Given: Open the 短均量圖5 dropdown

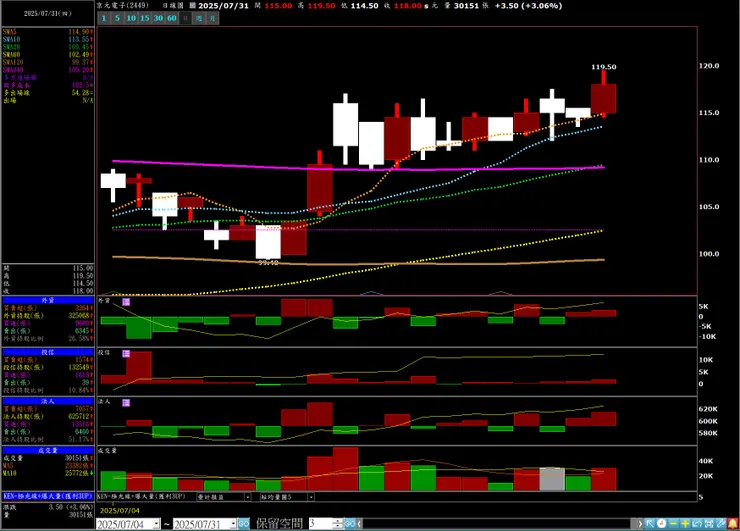Looking at the screenshot, I should 311,497.
